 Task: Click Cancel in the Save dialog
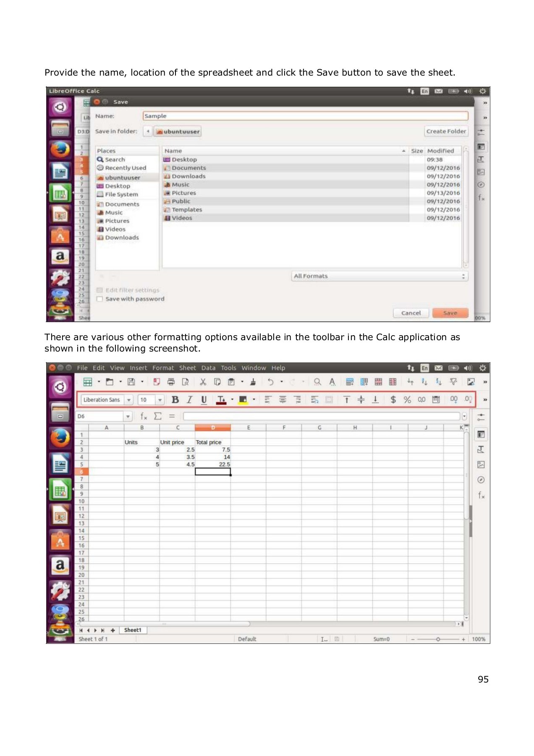tap(411, 313)
